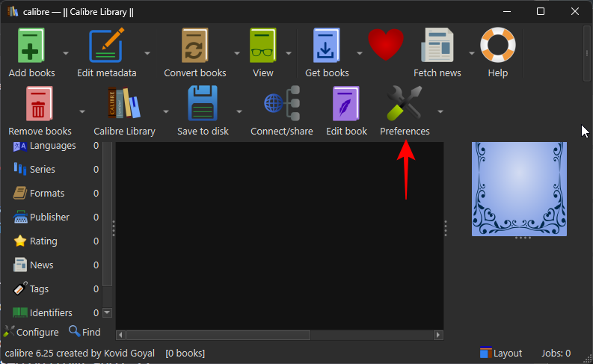Select Formats in the Tag browser
Viewport: 593px width, 364px height.
tap(55, 193)
